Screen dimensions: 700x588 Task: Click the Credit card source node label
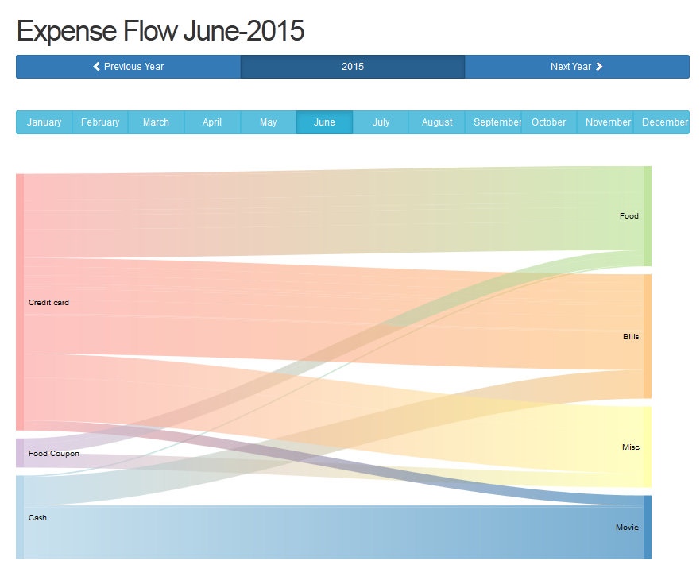coord(48,303)
